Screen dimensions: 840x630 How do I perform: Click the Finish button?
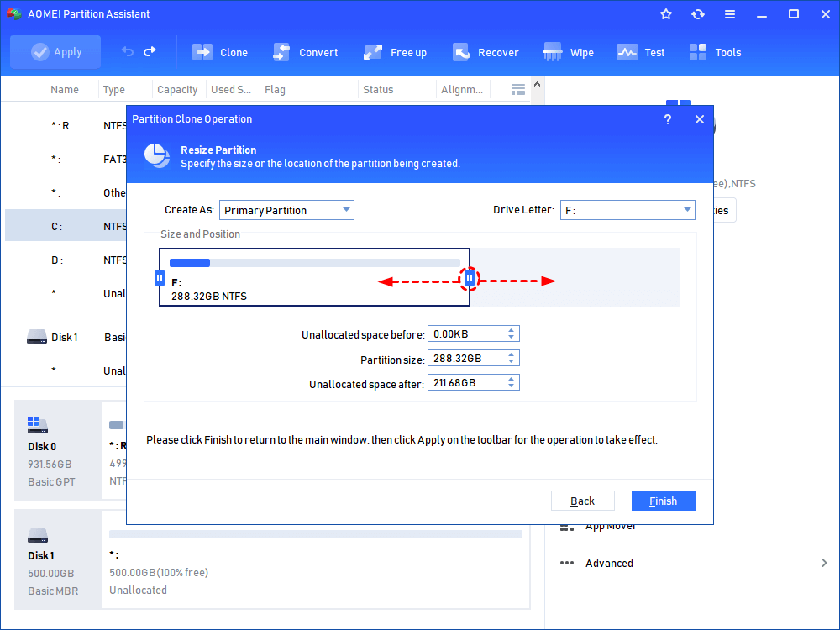click(x=664, y=501)
